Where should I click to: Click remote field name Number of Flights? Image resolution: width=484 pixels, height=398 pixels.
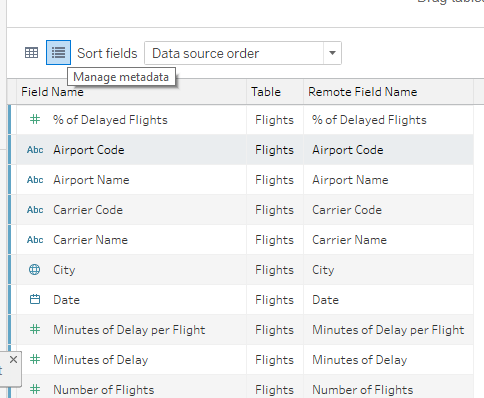(363, 390)
